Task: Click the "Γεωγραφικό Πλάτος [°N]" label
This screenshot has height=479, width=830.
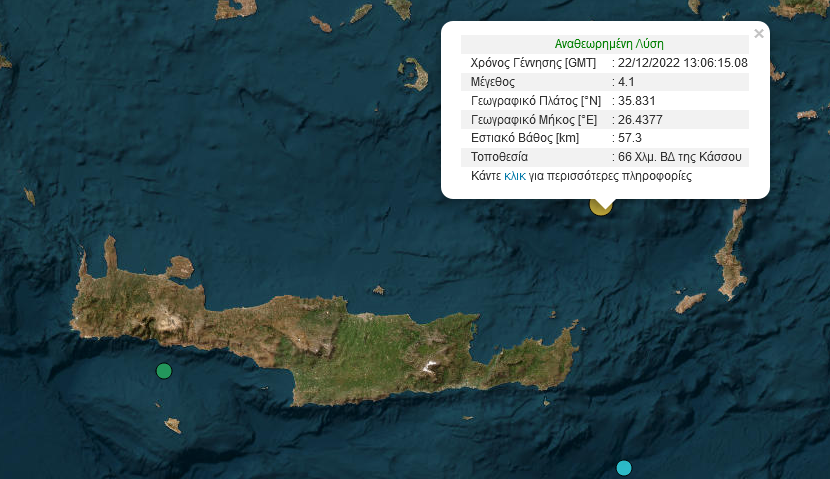Action: click(x=536, y=101)
